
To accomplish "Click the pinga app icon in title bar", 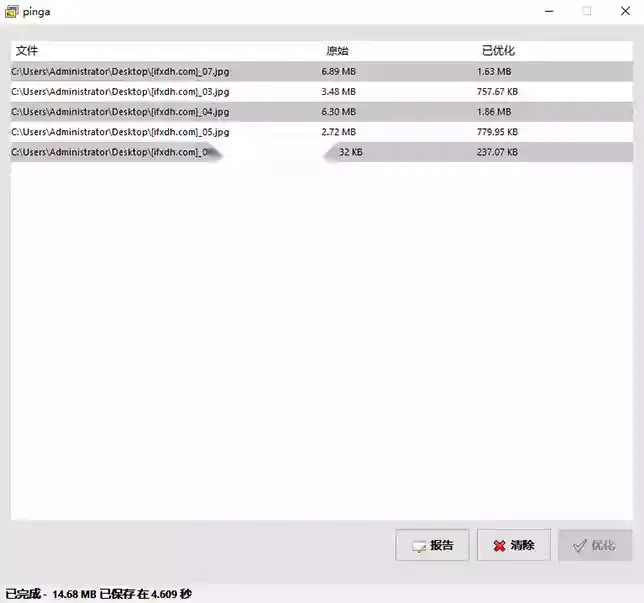I will click(11, 11).
